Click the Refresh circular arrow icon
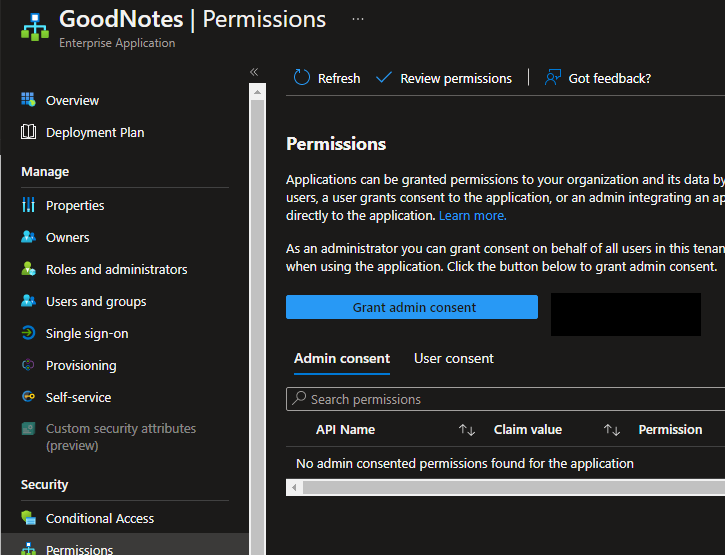 click(x=302, y=77)
